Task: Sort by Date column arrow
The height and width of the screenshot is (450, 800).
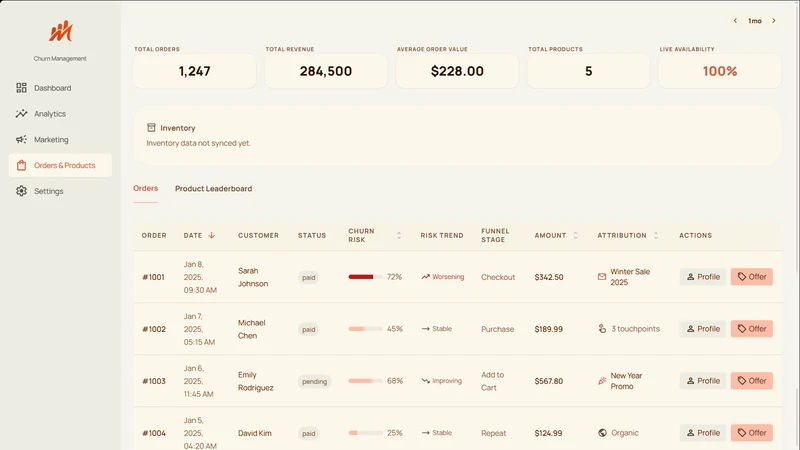Action: coord(212,235)
